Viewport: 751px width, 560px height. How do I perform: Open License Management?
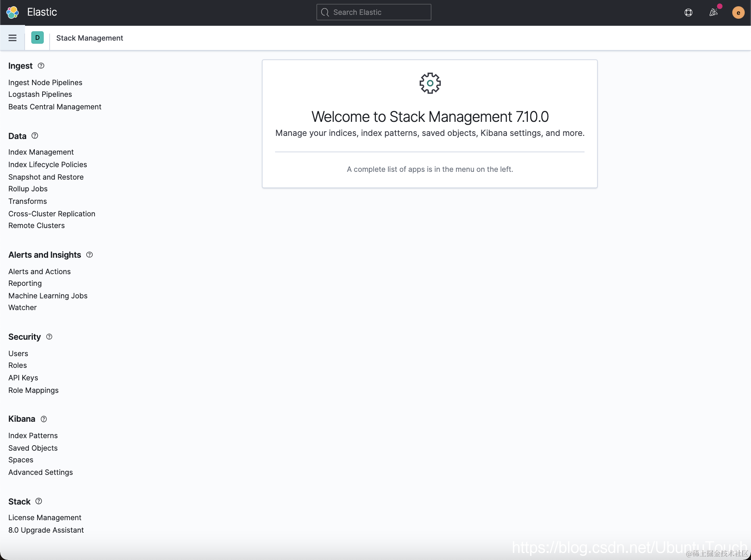pyautogui.click(x=45, y=517)
